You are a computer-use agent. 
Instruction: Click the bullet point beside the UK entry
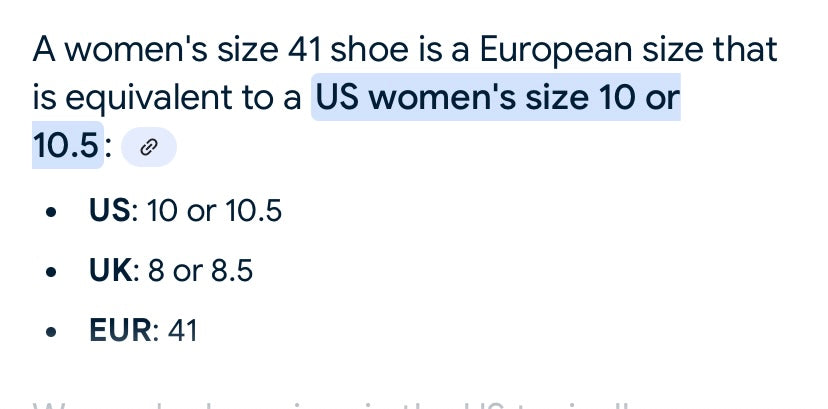coord(51,272)
